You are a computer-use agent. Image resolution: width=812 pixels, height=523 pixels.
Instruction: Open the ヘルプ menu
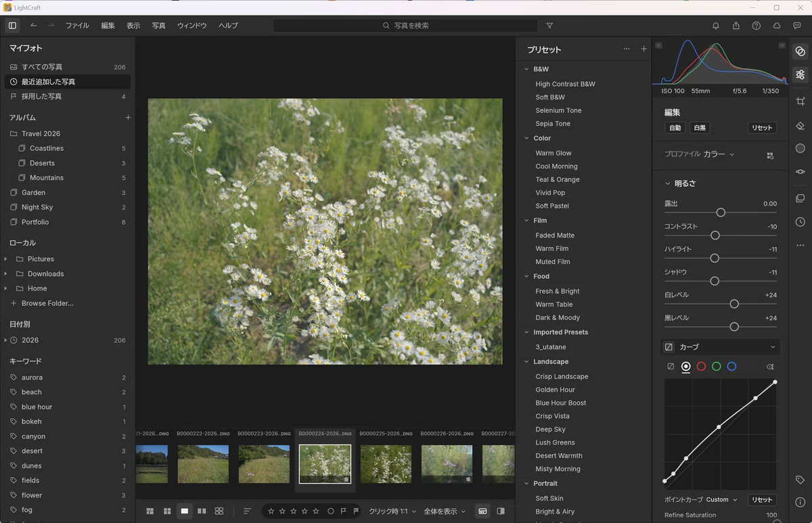pos(228,26)
